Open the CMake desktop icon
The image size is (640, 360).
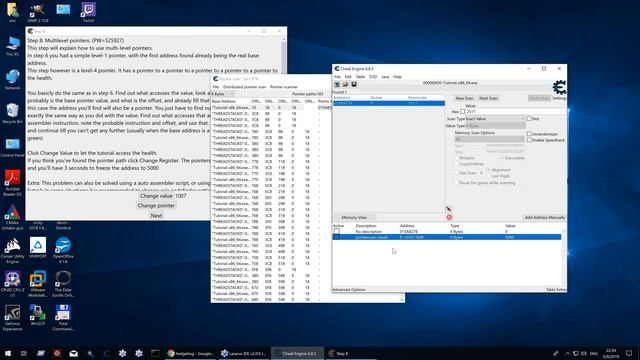tap(12, 217)
